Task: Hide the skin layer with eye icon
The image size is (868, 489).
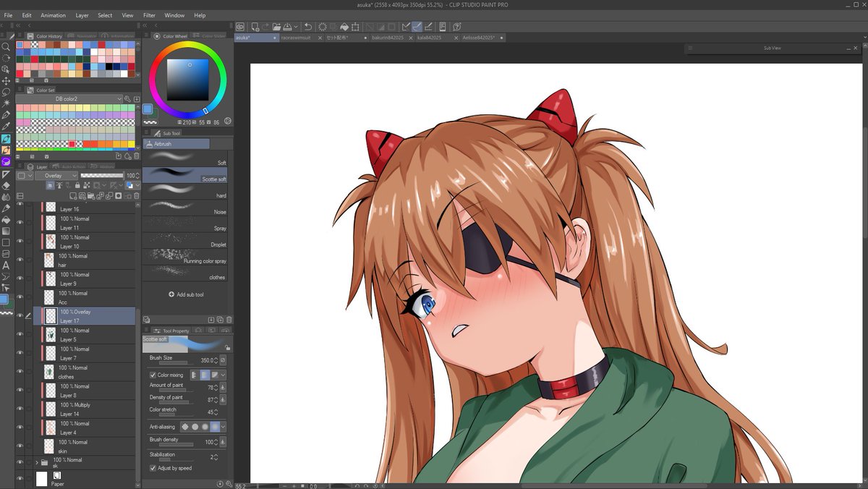Action: pos(20,446)
